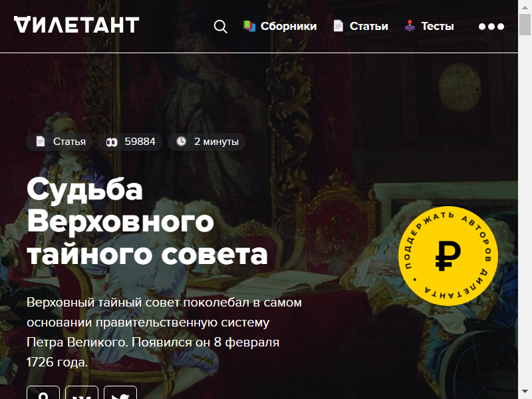Click the Статья category badge

61,142
